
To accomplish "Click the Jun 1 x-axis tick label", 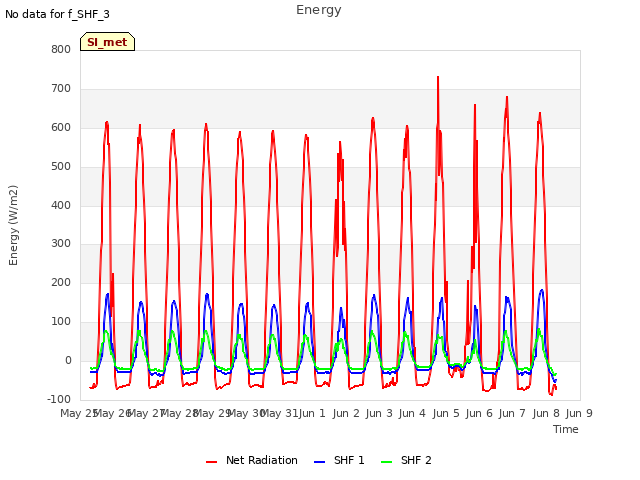I will tap(312, 413).
